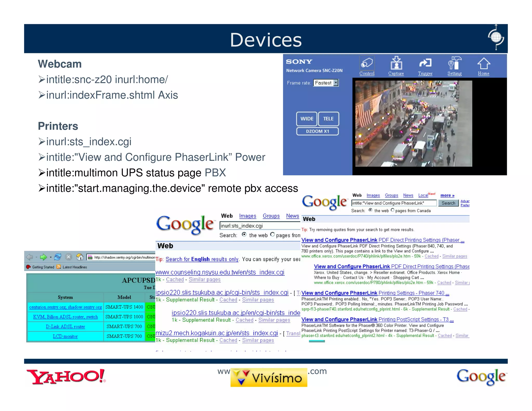Open ipsio220.slis.tsukuba.ac.jp/cgi-bin result link
Viewport: 532px width, 411px height.
[x=222, y=293]
